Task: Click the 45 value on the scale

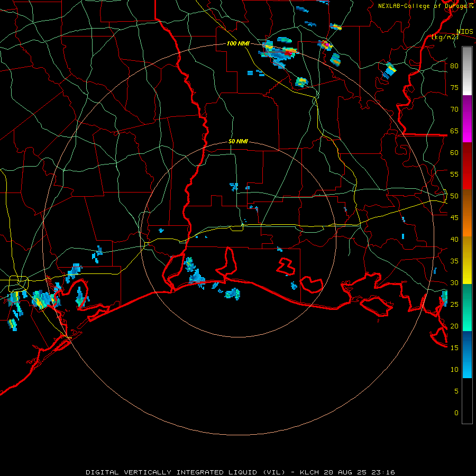Action: click(454, 218)
